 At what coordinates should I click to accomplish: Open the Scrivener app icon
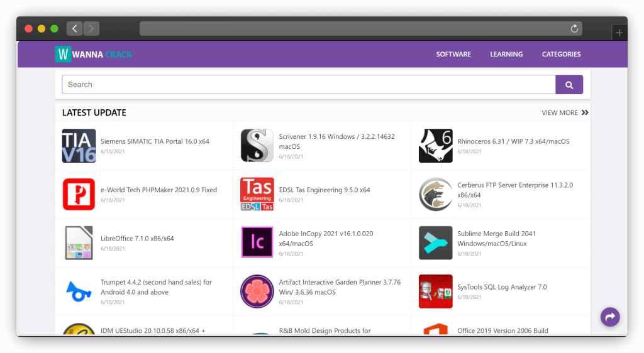[257, 146]
